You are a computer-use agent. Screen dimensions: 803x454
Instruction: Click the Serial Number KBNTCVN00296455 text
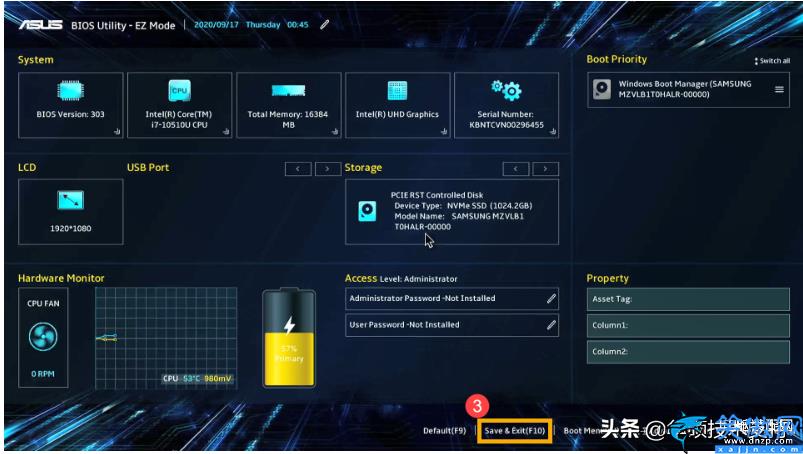506,120
